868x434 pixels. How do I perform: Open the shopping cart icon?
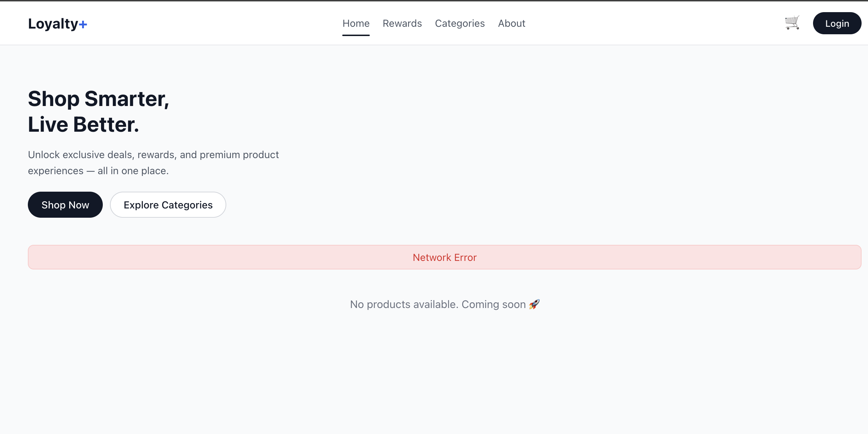[792, 23]
